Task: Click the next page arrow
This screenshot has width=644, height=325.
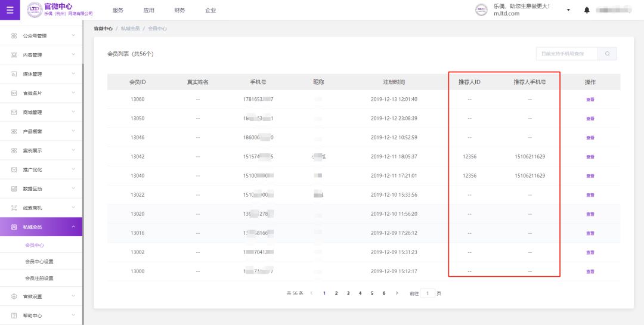Action: pos(397,293)
